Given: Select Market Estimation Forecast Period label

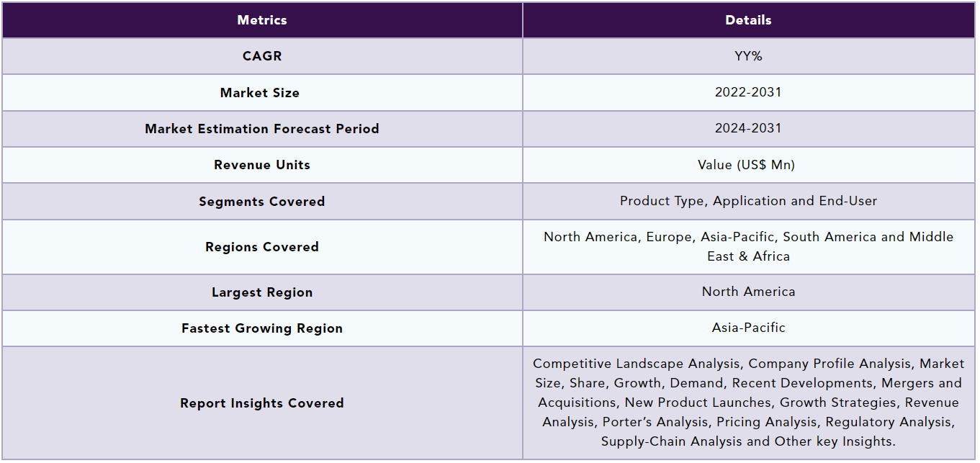Looking at the screenshot, I should (x=262, y=129).
